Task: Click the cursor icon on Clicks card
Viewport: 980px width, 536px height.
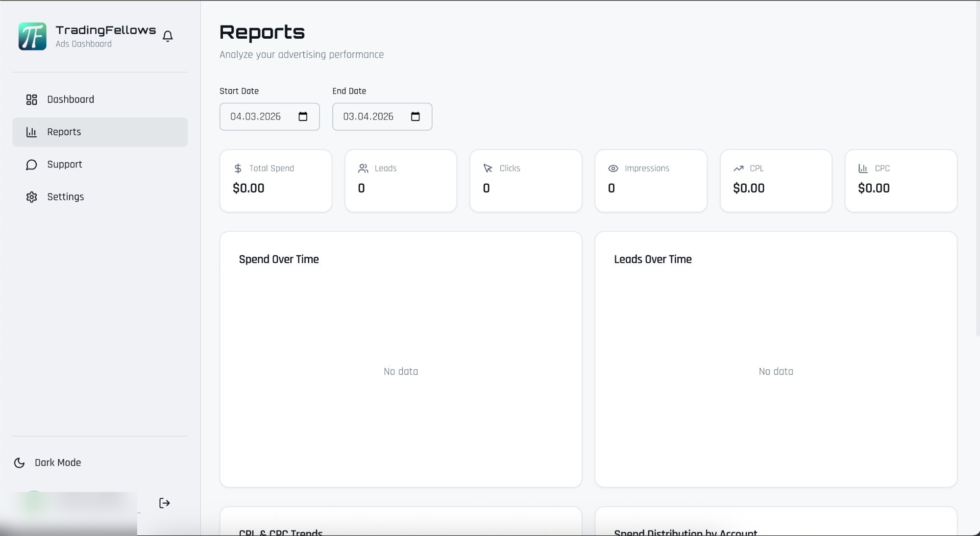Action: [488, 168]
